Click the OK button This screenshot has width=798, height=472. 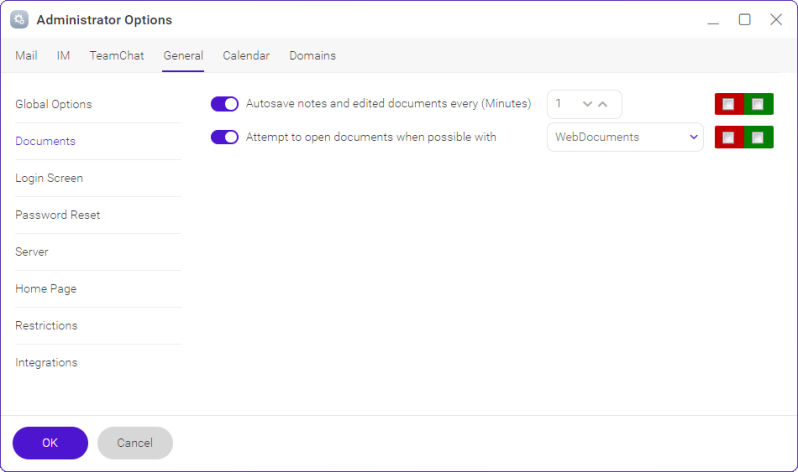(50, 443)
